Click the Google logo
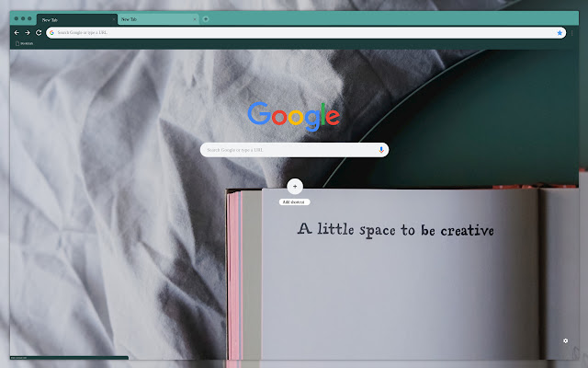588x368 pixels. pos(294,117)
